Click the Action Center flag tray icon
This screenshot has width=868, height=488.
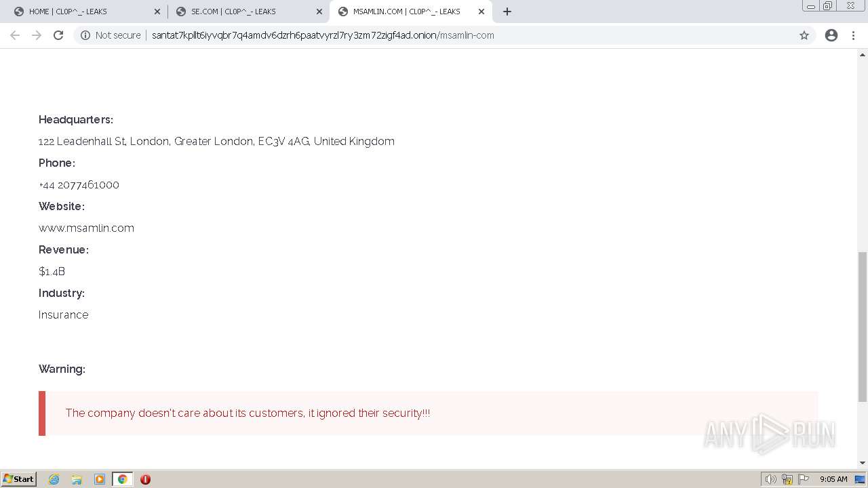[x=804, y=479]
